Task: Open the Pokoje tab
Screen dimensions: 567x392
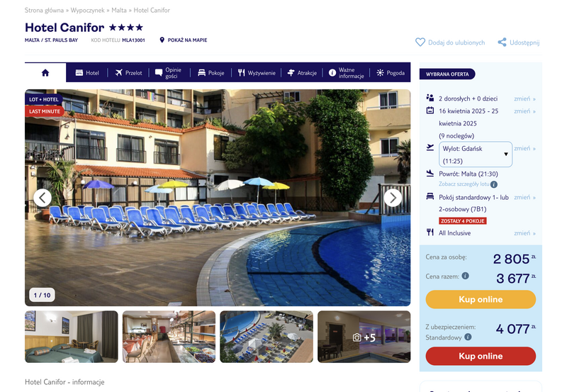Action: coord(211,73)
